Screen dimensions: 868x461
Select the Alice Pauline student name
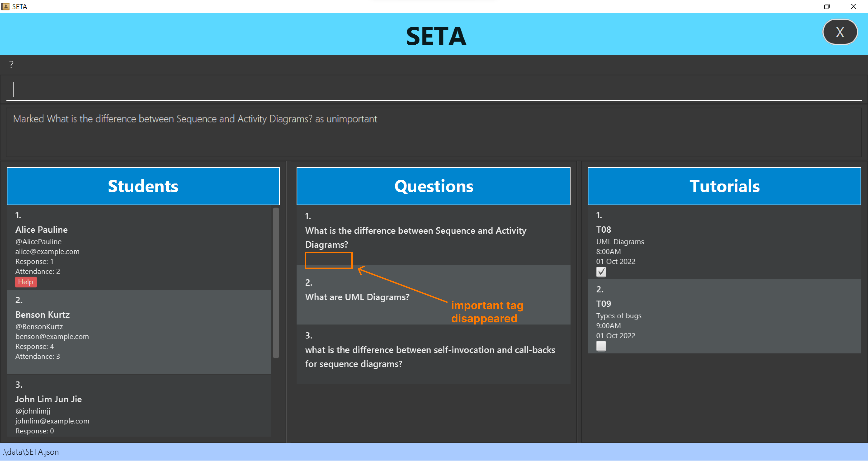tap(41, 230)
